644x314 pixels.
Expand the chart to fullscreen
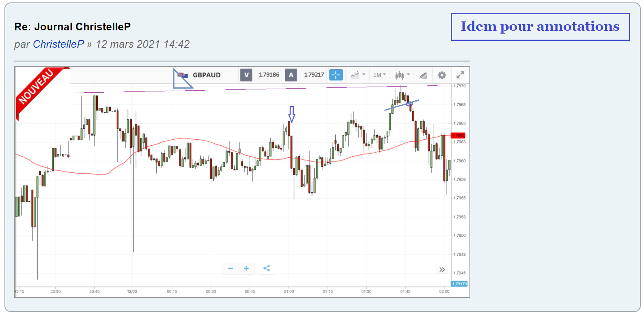coord(460,75)
